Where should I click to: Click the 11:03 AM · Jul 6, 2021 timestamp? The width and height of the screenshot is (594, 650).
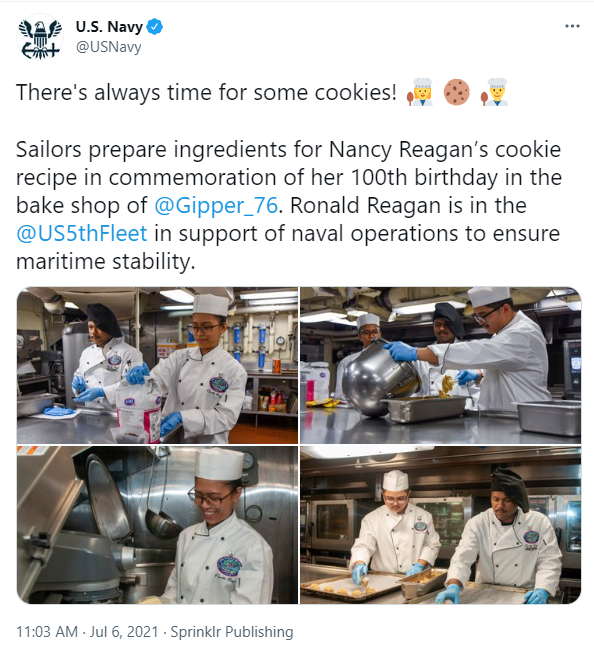[87, 632]
